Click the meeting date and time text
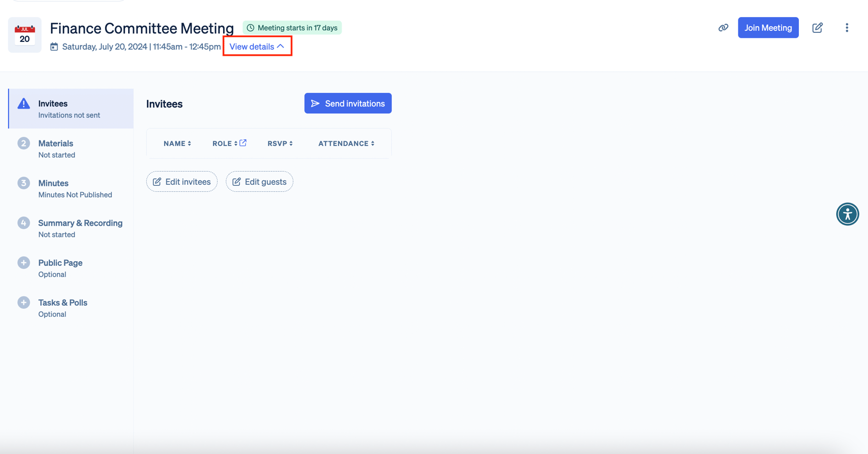This screenshot has height=454, width=868. click(141, 46)
